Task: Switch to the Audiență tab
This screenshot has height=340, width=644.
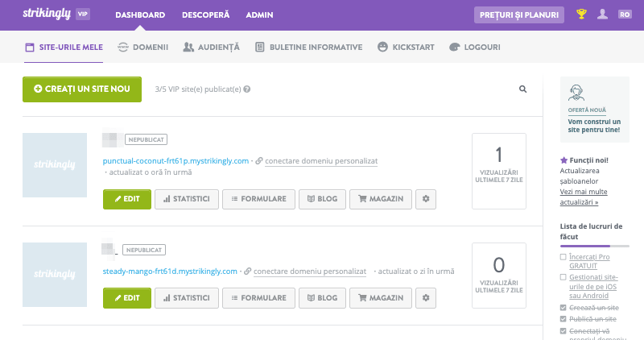Action: [x=211, y=48]
